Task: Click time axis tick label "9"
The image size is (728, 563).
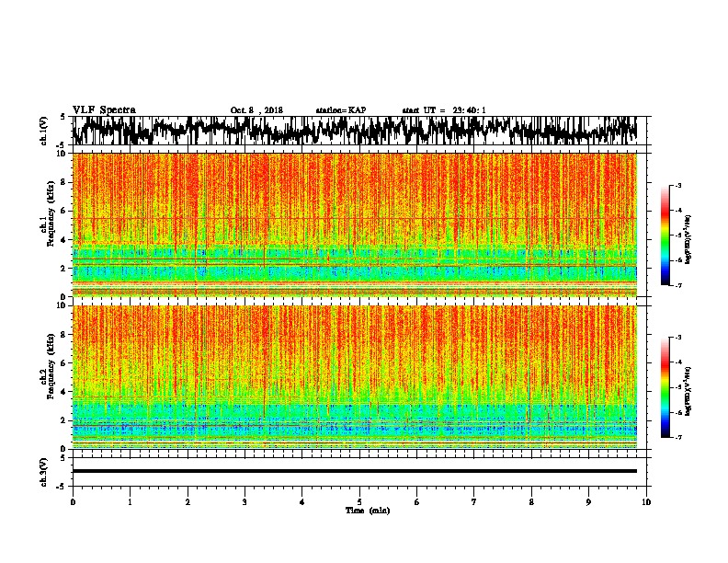Action: 588,502
